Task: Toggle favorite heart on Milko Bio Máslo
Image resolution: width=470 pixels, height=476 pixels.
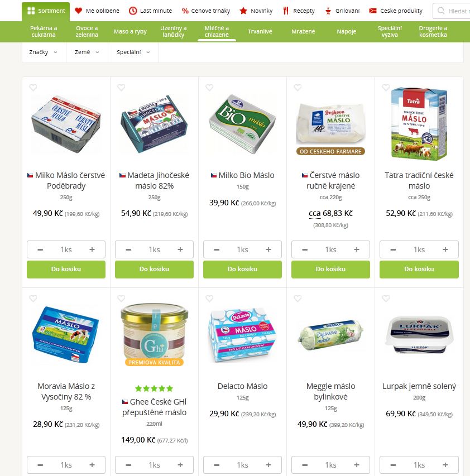Action: click(x=209, y=88)
